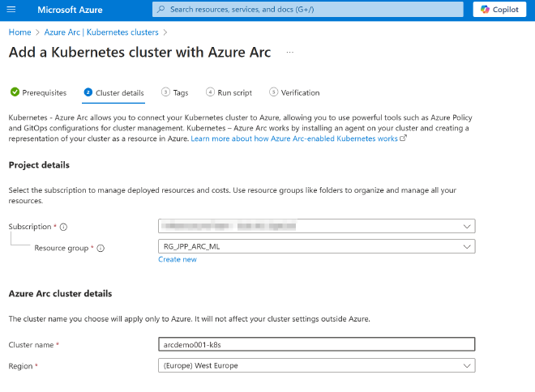The width and height of the screenshot is (535, 392).
Task: Jump to the Verification step
Action: pos(294,92)
